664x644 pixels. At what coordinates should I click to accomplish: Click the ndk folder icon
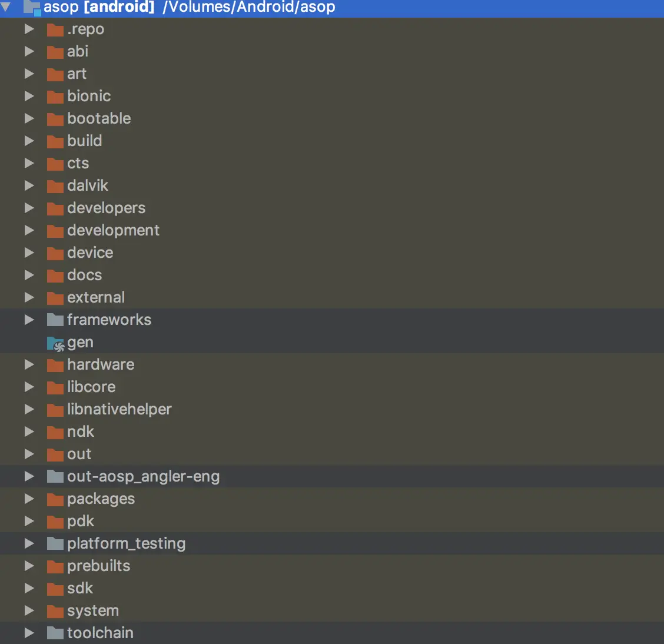pyautogui.click(x=55, y=433)
